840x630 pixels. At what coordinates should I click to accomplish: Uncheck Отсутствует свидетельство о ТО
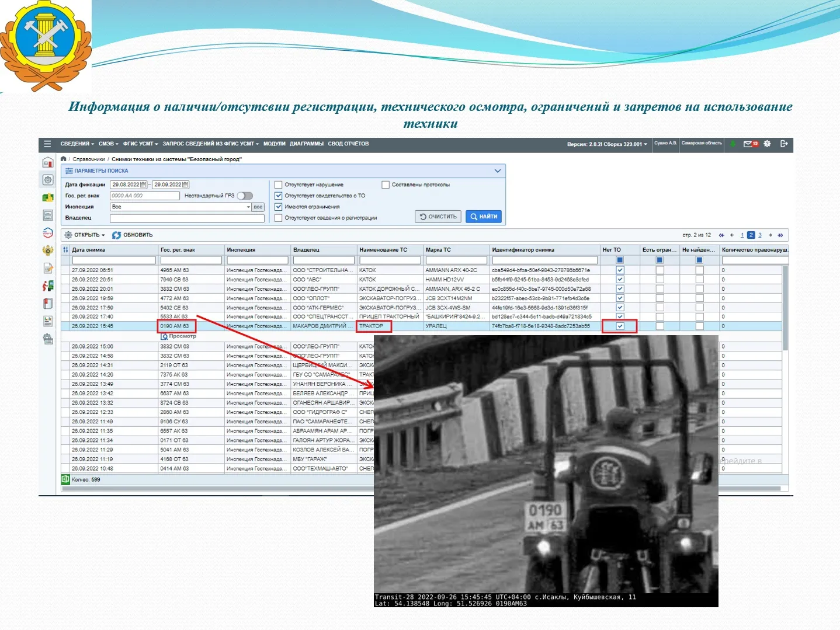(x=279, y=196)
